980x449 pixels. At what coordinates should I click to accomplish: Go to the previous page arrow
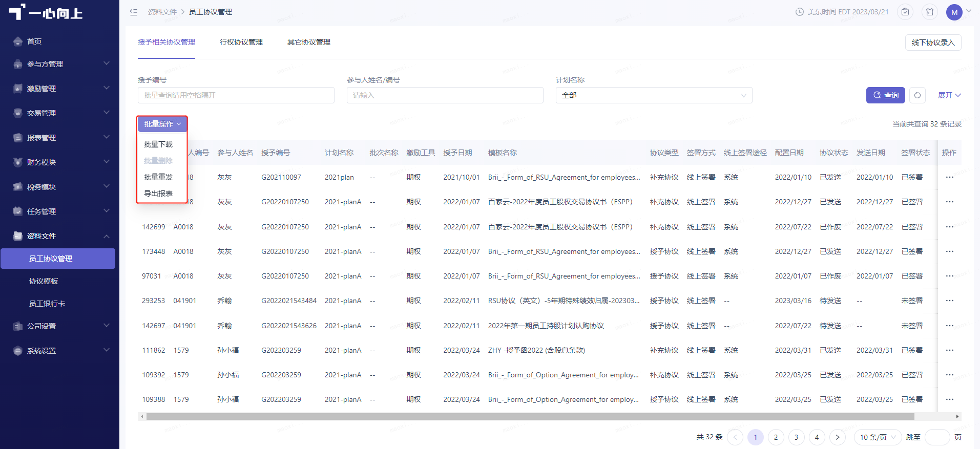click(735, 437)
